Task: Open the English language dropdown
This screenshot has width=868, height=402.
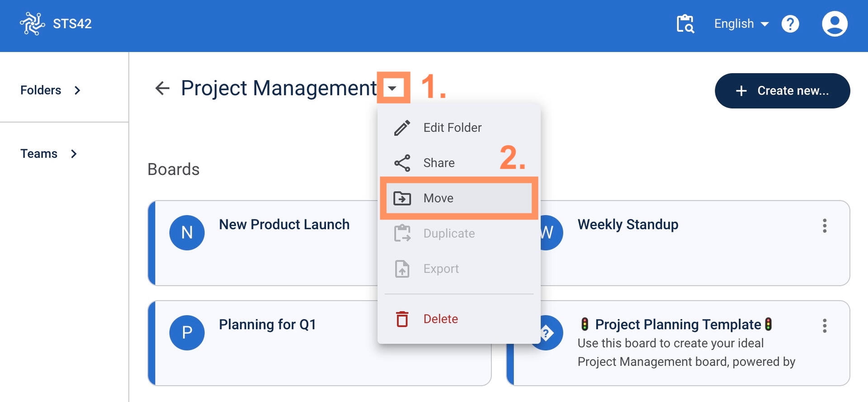Action: 741,24
